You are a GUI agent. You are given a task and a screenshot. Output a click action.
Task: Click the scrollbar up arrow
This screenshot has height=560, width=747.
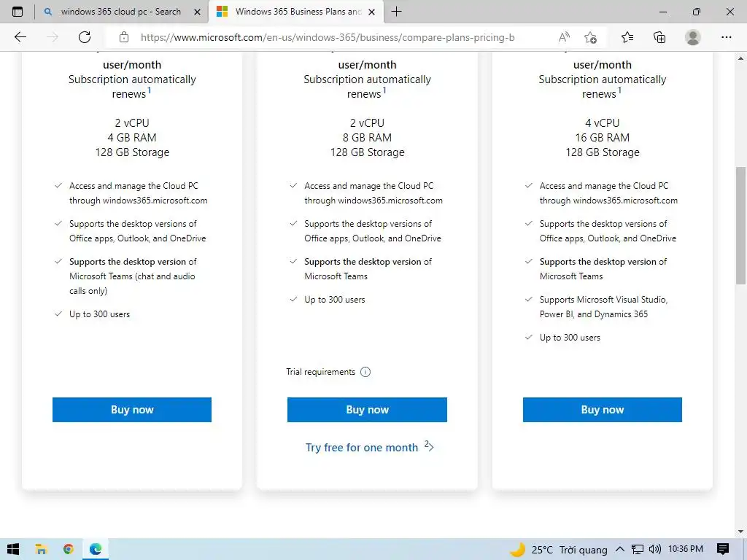coord(740,58)
